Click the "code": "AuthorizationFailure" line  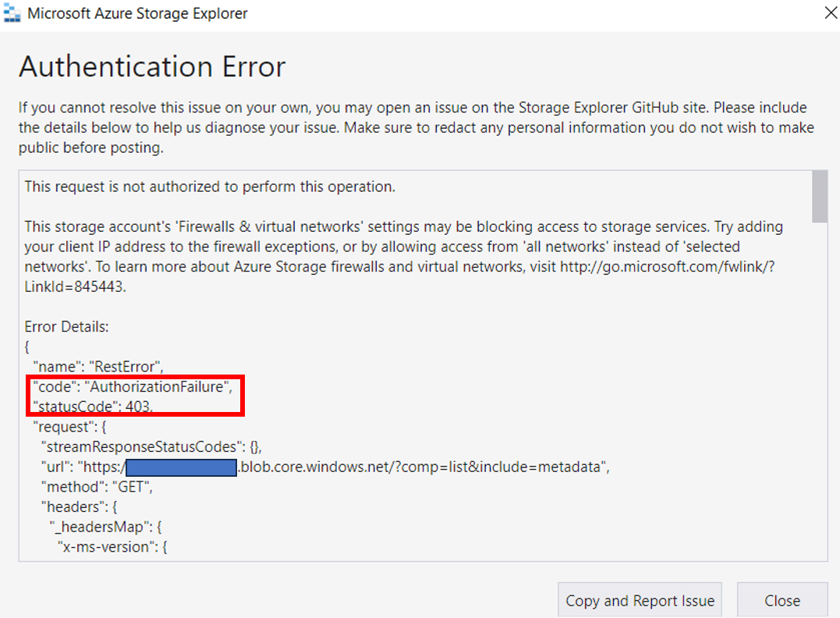click(x=133, y=386)
